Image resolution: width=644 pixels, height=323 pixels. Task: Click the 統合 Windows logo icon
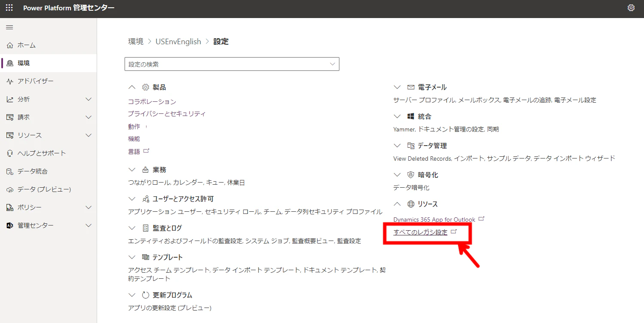pyautogui.click(x=411, y=116)
